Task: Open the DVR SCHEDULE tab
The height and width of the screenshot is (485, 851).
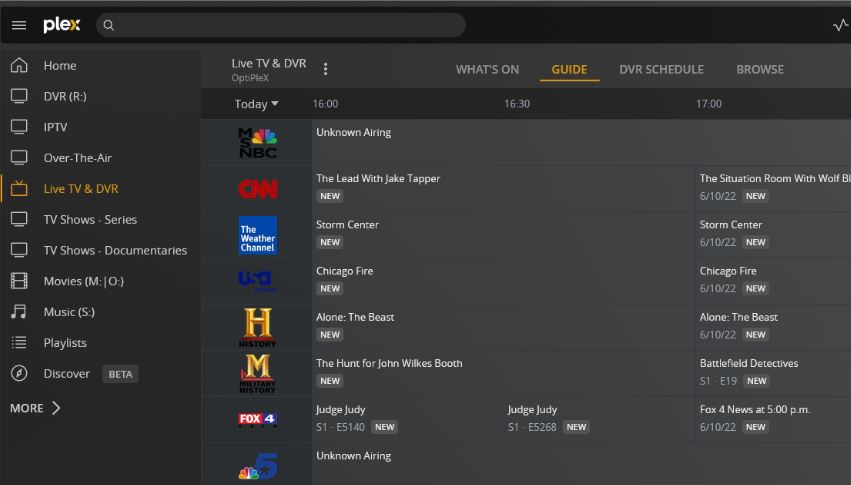Action: point(662,69)
